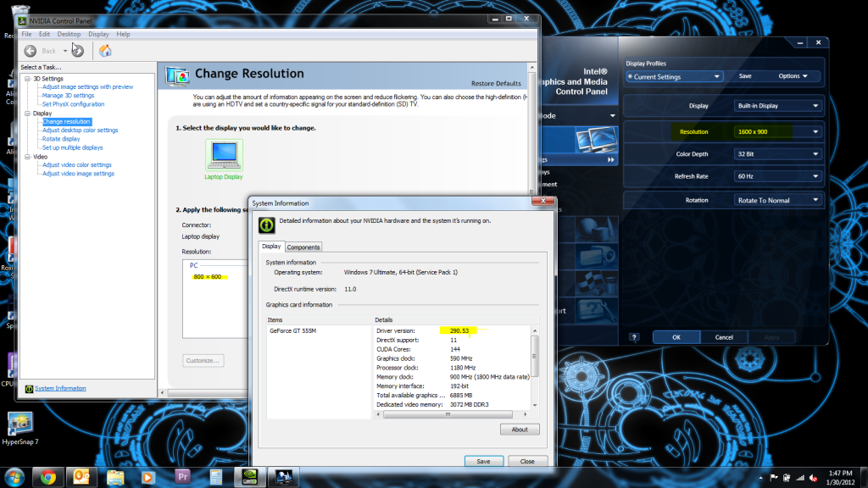
Task: Open Windows Media Player from taskbar
Action: [x=148, y=477]
